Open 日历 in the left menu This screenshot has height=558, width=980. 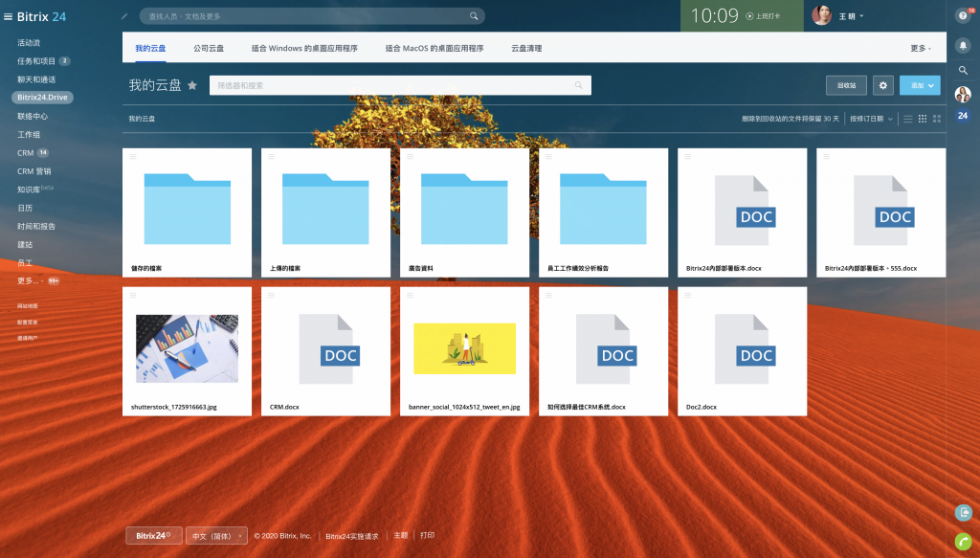coord(25,208)
